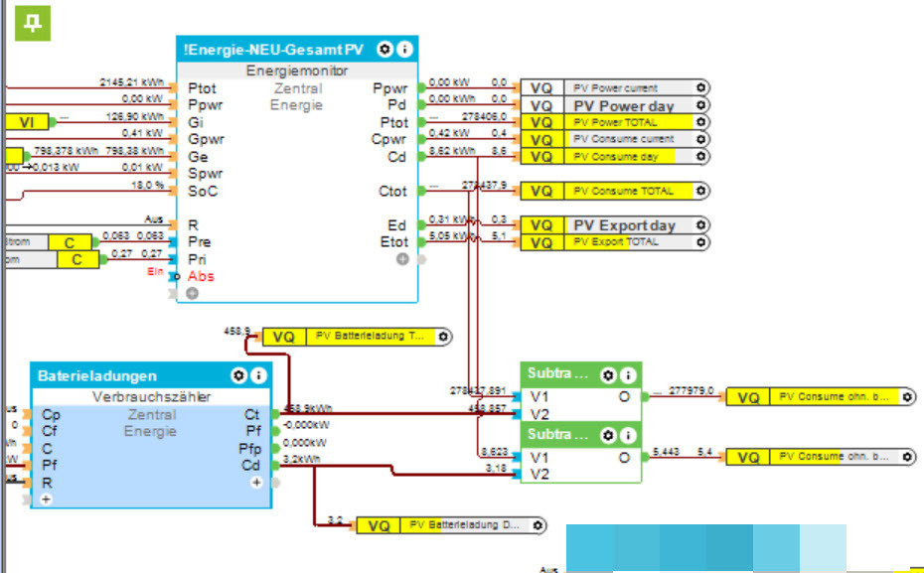Open gear of PV Power TOTAL output

point(700,122)
